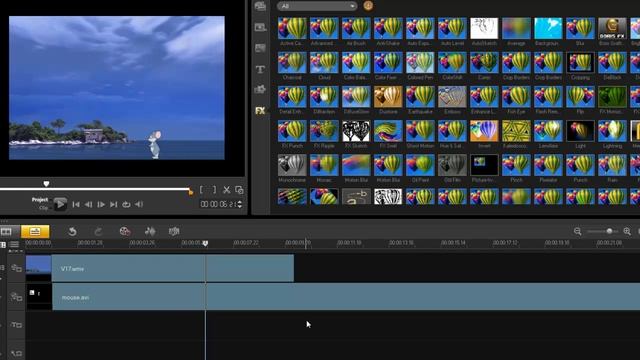Enlarge the preview window
The image size is (640, 360).
pos(239,190)
